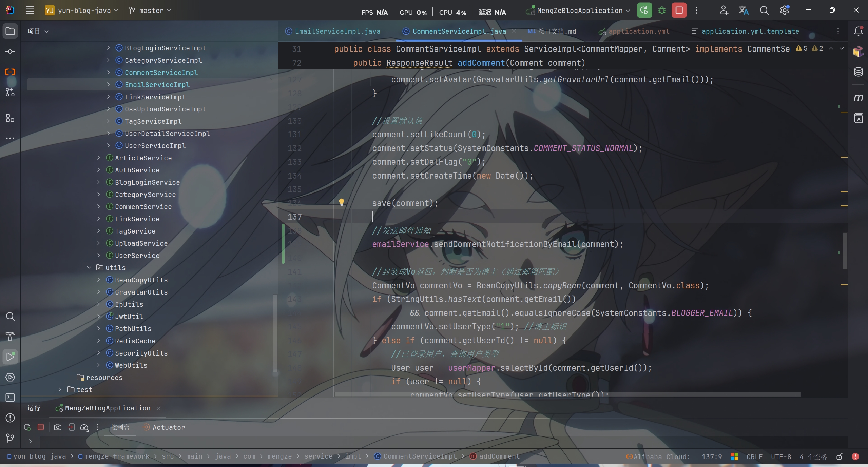Image resolution: width=868 pixels, height=467 pixels.
Task: Open the Actuator tab in the run panel
Action: [x=164, y=427]
